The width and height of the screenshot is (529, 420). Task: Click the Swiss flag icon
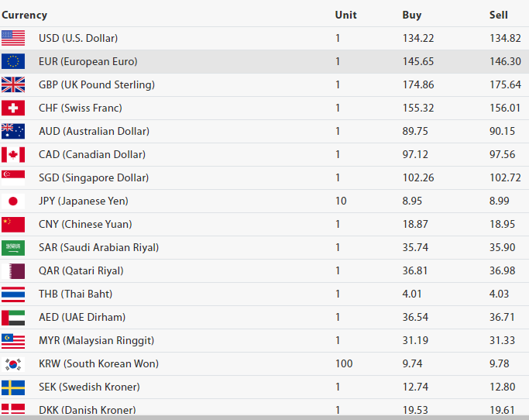(13, 108)
